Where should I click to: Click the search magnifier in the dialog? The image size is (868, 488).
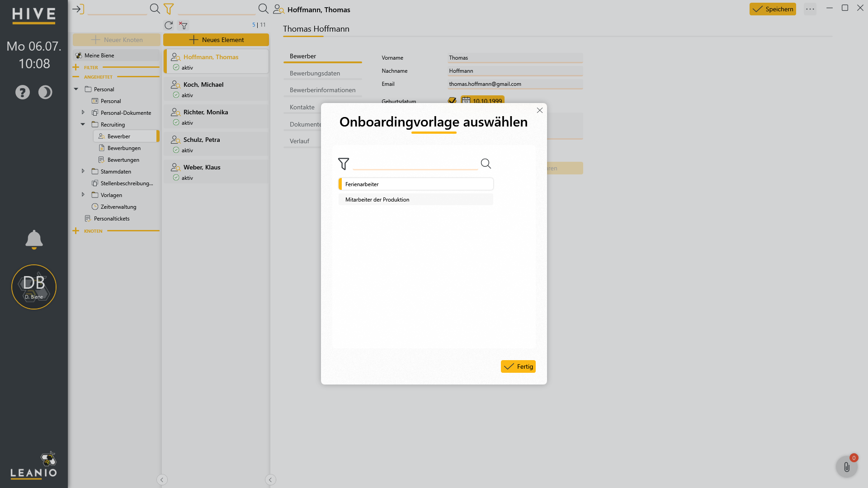click(x=486, y=164)
